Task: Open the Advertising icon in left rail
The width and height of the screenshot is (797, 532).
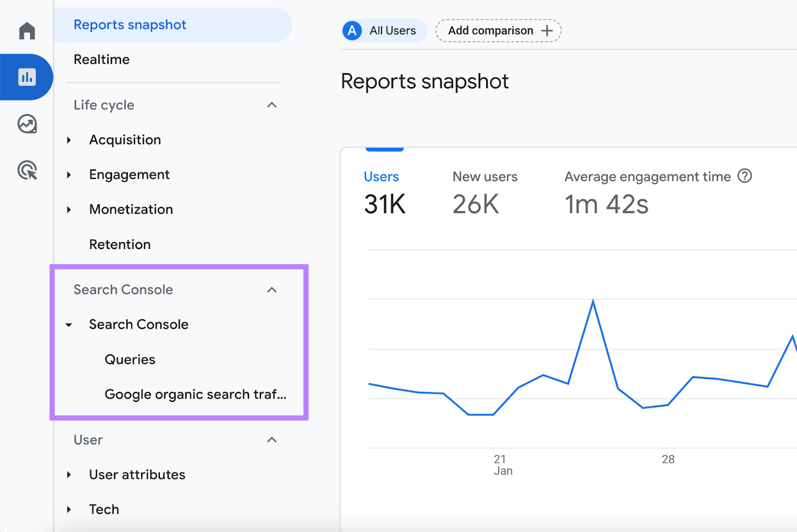Action: coord(26,171)
